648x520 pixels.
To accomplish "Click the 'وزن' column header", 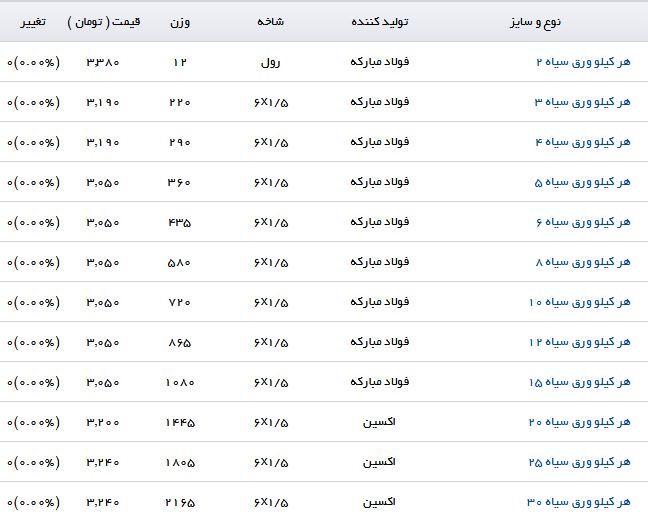I will pyautogui.click(x=180, y=22).
